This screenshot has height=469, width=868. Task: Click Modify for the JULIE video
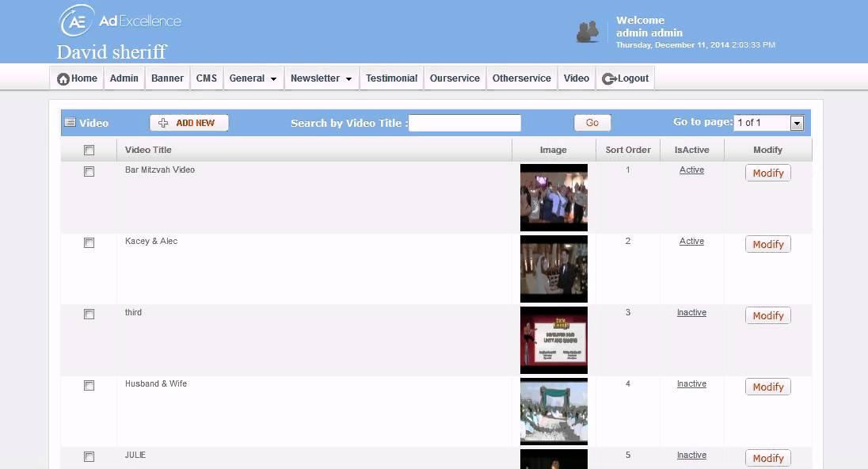click(767, 458)
